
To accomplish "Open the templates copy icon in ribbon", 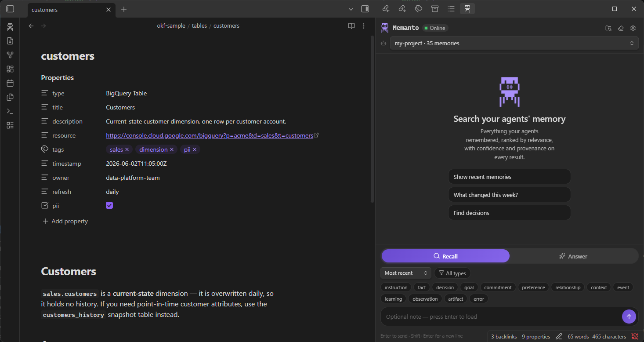I will [10, 97].
